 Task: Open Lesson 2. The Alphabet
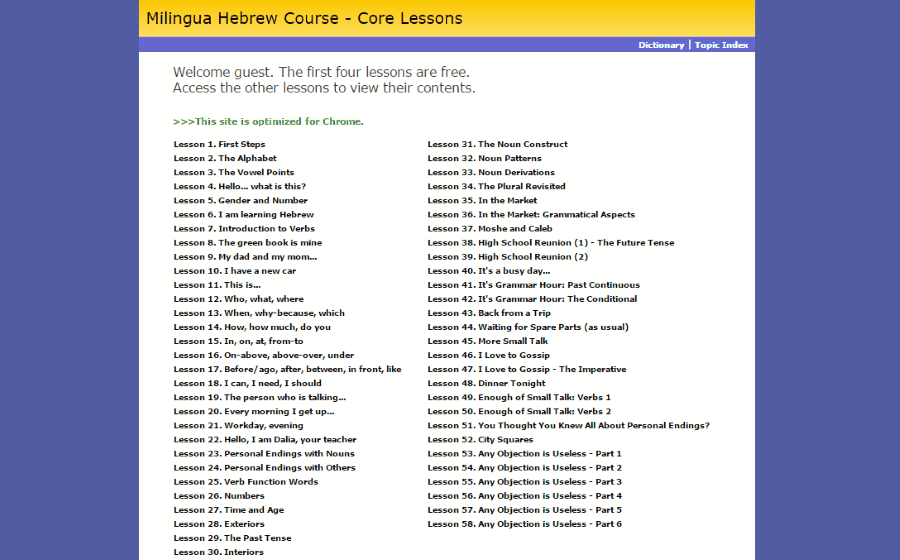(225, 158)
